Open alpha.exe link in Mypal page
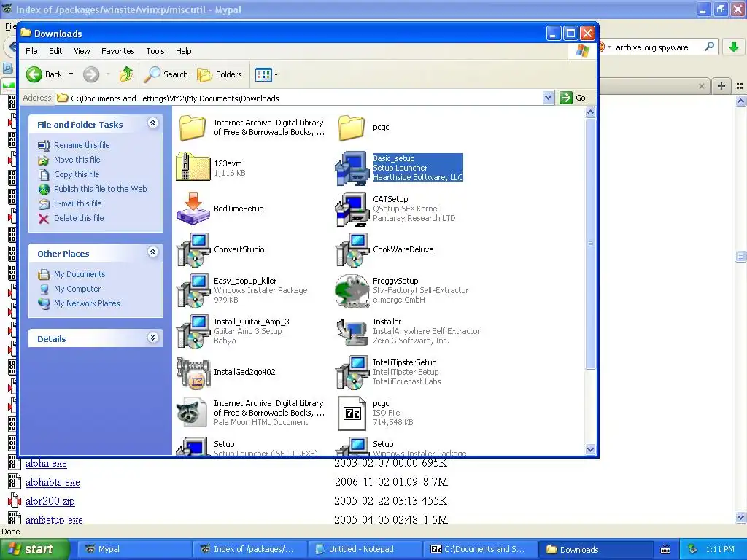 (46, 463)
